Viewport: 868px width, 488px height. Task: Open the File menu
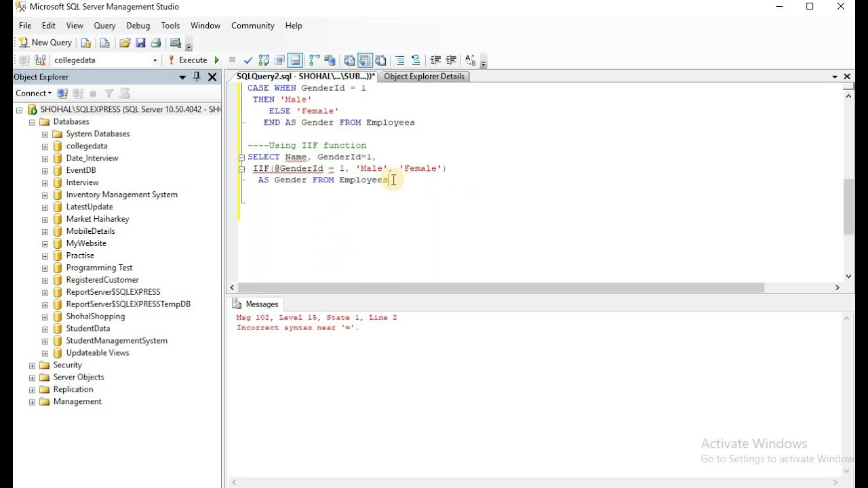tap(25, 26)
